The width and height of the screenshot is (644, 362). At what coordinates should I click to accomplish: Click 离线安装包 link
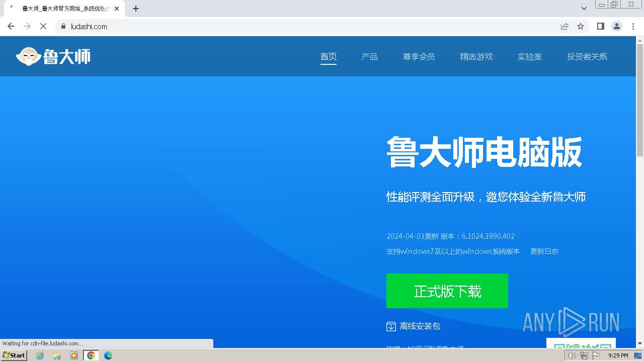(x=420, y=326)
